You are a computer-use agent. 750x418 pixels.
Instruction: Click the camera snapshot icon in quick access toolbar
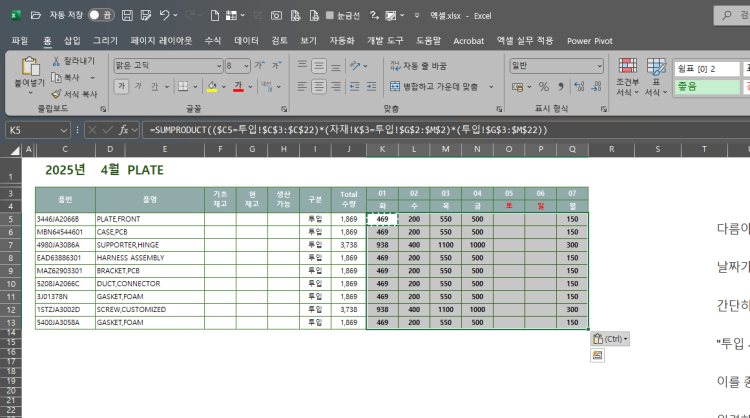click(x=276, y=16)
